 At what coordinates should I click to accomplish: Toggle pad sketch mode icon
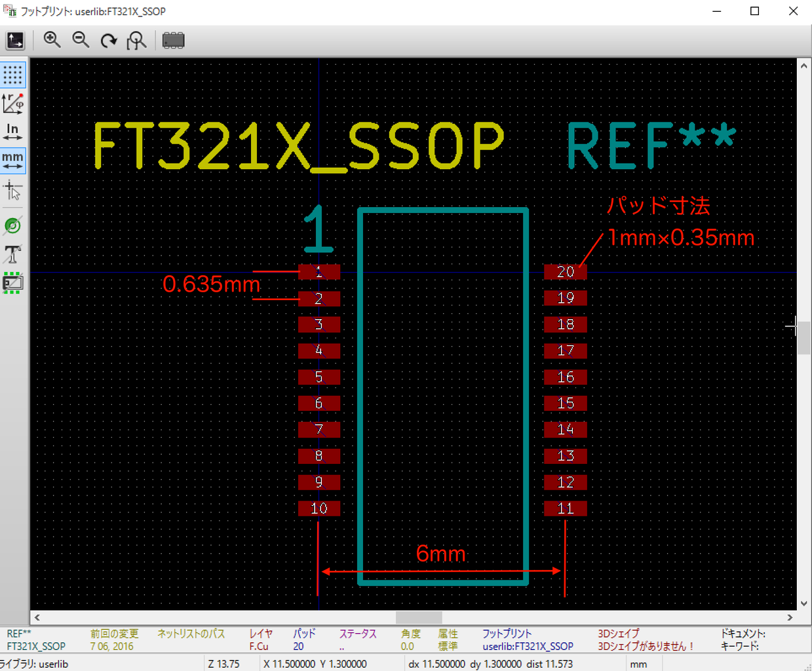coord(12,226)
